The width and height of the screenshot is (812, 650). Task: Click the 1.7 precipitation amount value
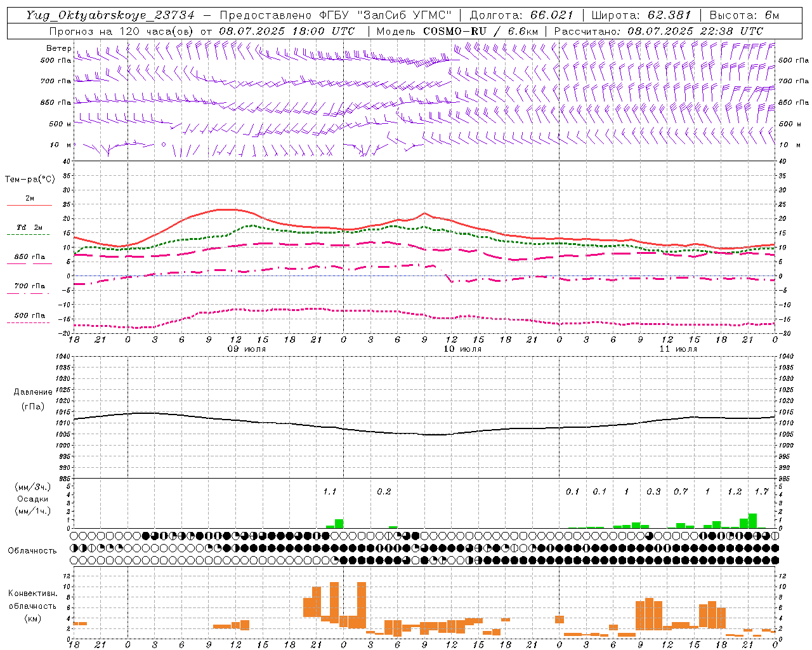click(761, 492)
